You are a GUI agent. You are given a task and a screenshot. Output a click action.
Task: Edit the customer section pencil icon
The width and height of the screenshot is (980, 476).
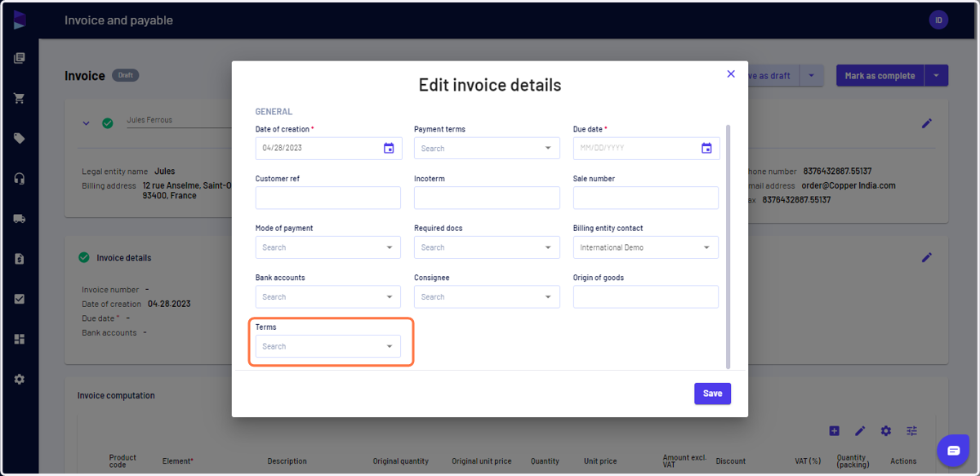927,123
